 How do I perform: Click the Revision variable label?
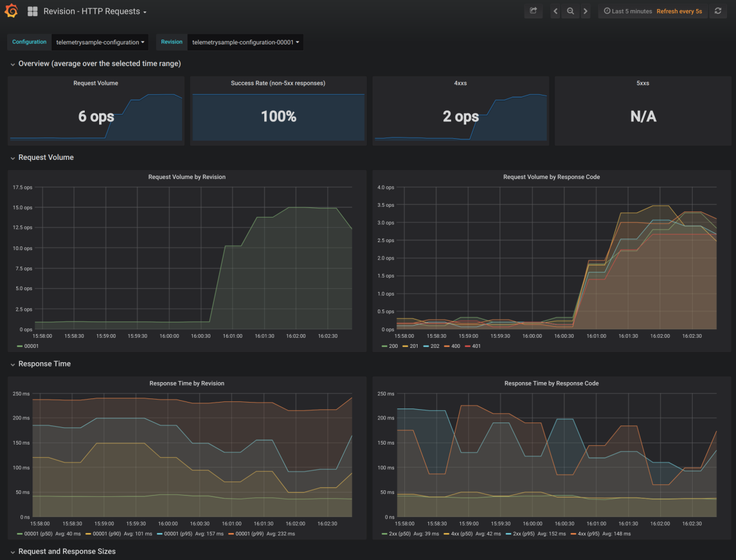172,42
